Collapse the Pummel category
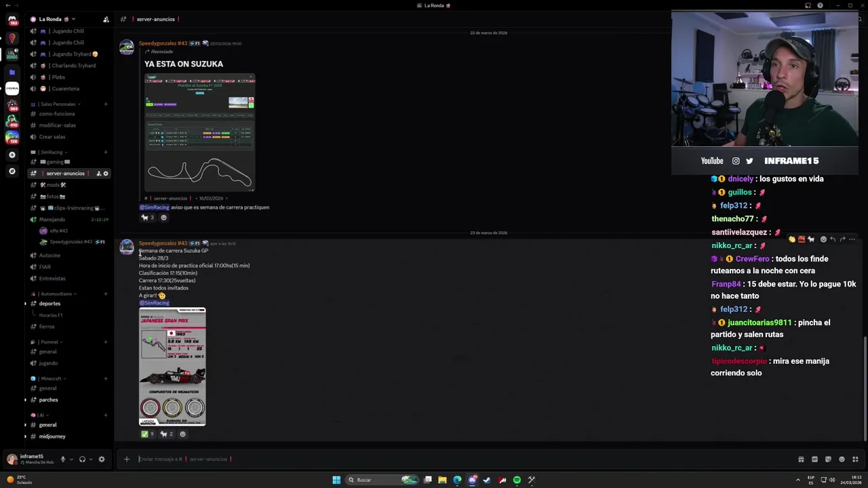The height and width of the screenshot is (488, 868). [x=47, y=342]
